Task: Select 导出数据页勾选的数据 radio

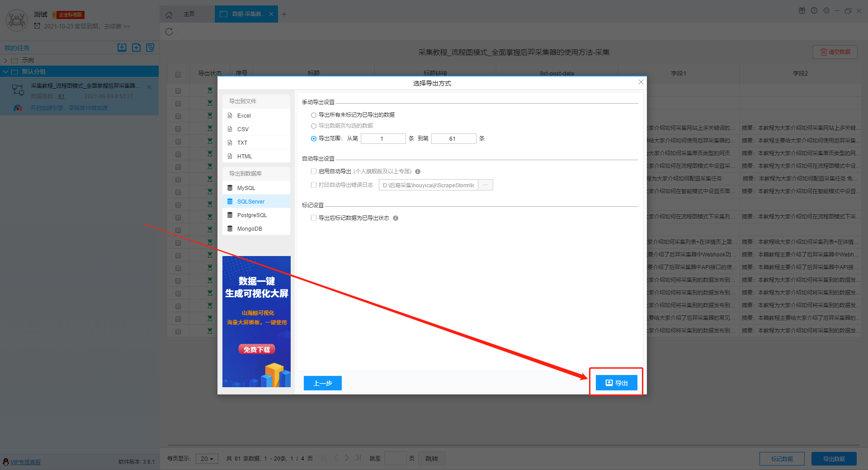Action: [314, 126]
